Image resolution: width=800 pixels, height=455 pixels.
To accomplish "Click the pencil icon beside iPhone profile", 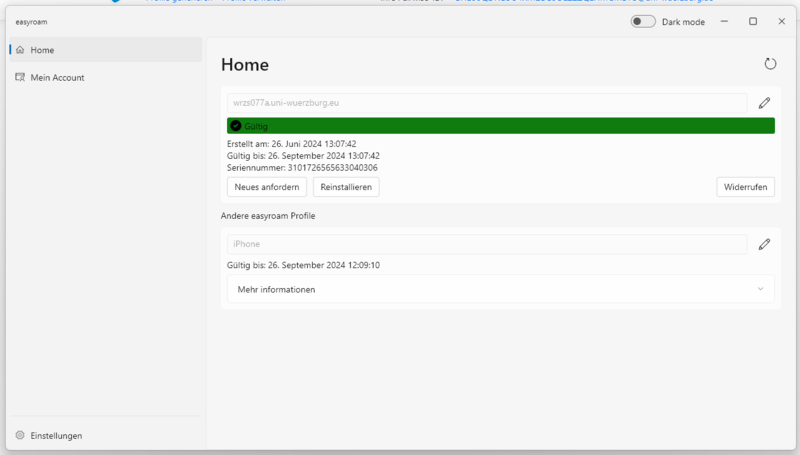I will pyautogui.click(x=764, y=244).
